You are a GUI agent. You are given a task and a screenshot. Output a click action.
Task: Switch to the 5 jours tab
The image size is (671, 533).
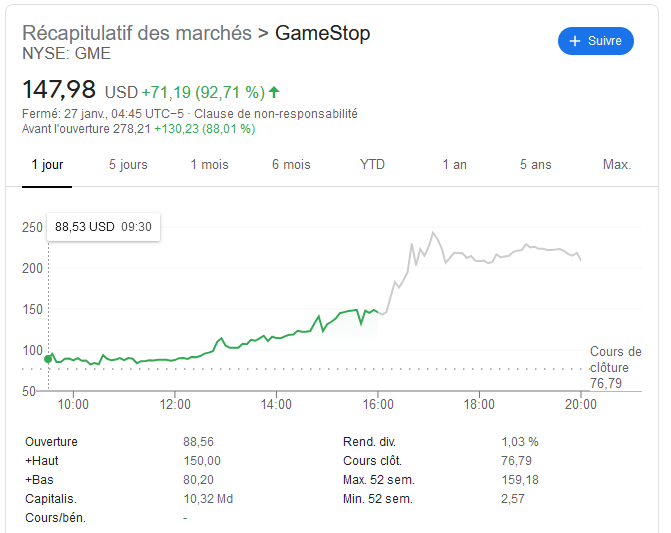point(128,165)
